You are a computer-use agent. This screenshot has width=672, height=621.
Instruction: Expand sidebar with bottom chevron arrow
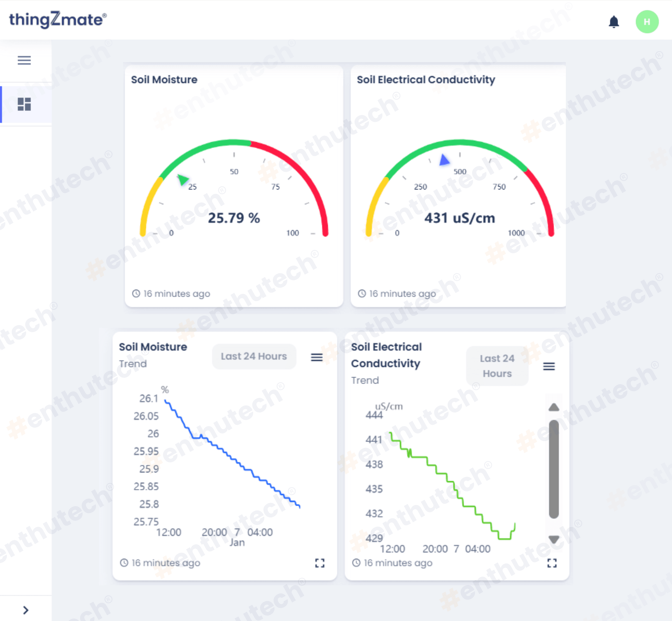pyautogui.click(x=25, y=610)
